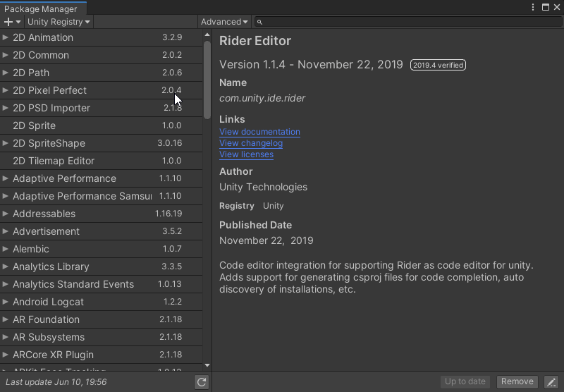Click the Remove button
The height and width of the screenshot is (392, 564).
pyautogui.click(x=517, y=382)
